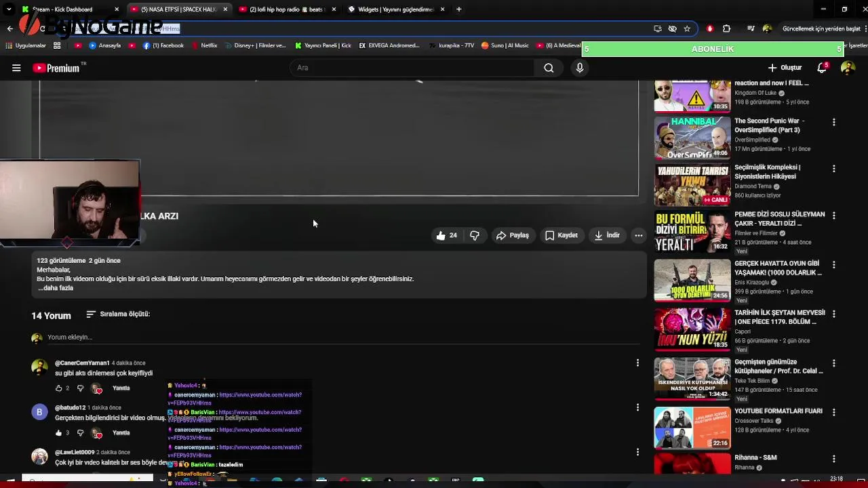Open menu for YOUTUBE FORMATLARI FUARI video
This screenshot has width=868, height=488.
point(834,413)
